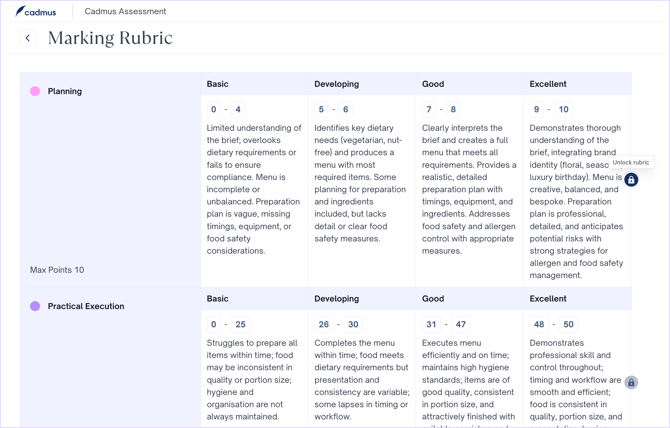670x428 pixels.
Task: Unlock the Planning rubric with the lock icon
Action: click(631, 180)
